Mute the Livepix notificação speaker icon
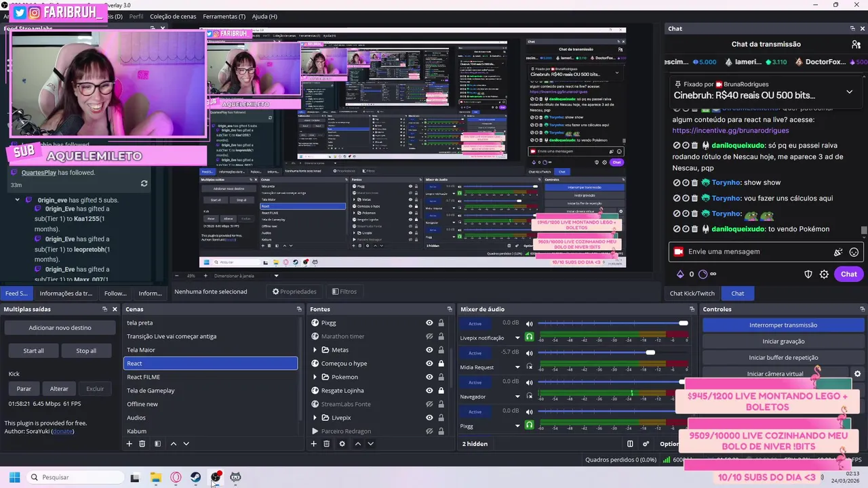This screenshot has height=488, width=868. (x=530, y=323)
